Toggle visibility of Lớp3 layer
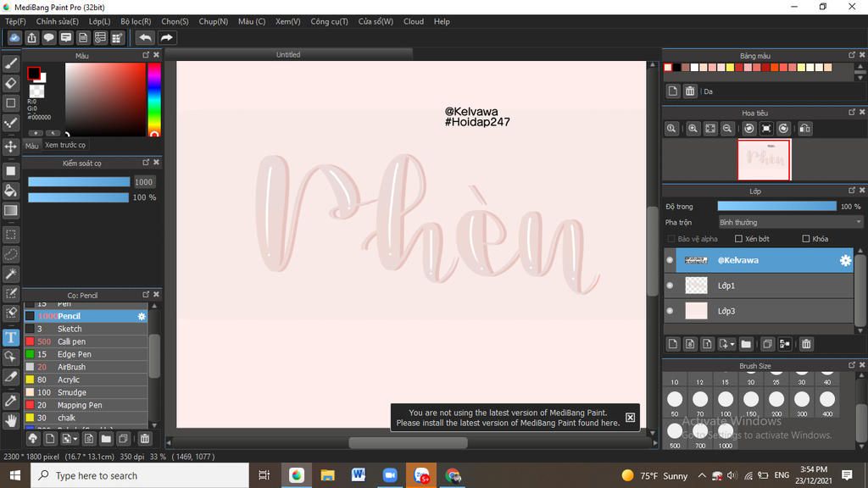868x488 pixels. tap(670, 311)
